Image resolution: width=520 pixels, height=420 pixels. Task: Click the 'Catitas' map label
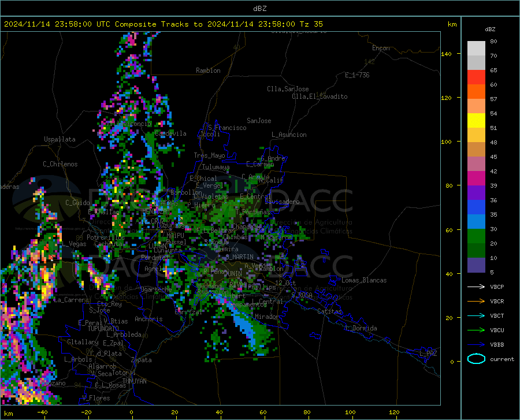click(330, 311)
